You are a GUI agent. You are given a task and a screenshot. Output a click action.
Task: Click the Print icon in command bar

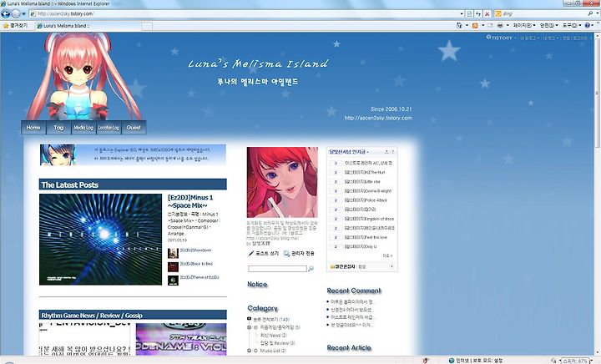point(500,26)
